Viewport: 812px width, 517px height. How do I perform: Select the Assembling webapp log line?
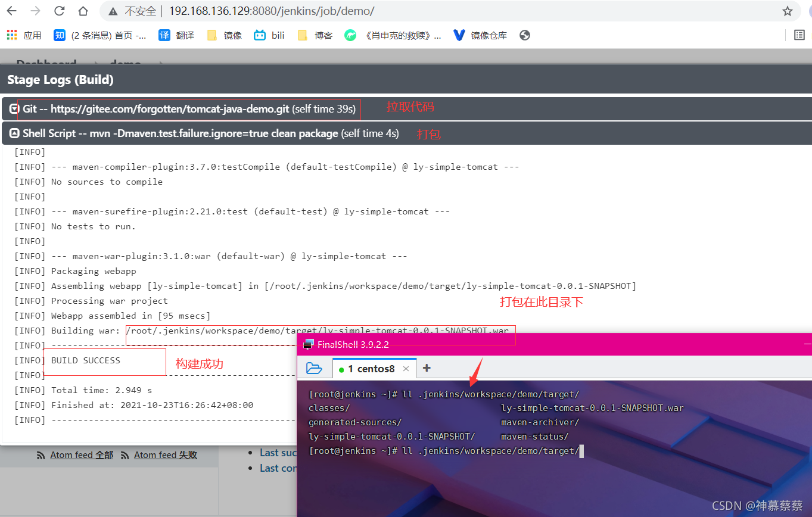[x=325, y=286]
